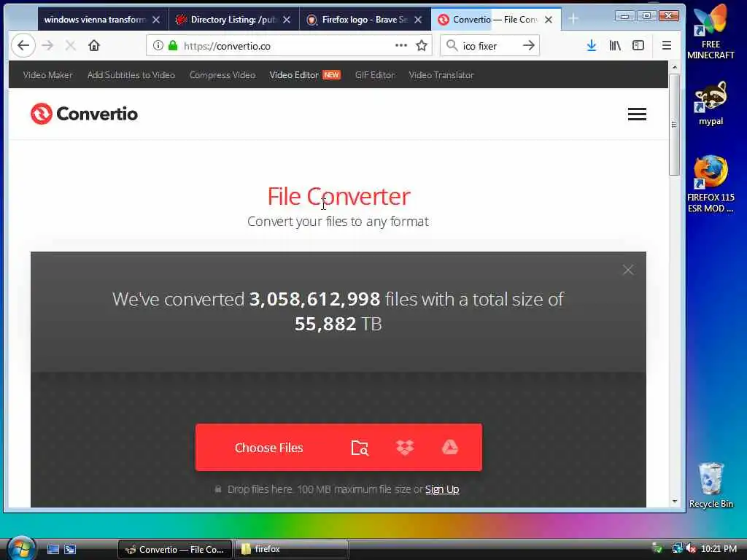This screenshot has width=747, height=560.
Task: Click the scrollbar down arrow
Action: (x=674, y=502)
